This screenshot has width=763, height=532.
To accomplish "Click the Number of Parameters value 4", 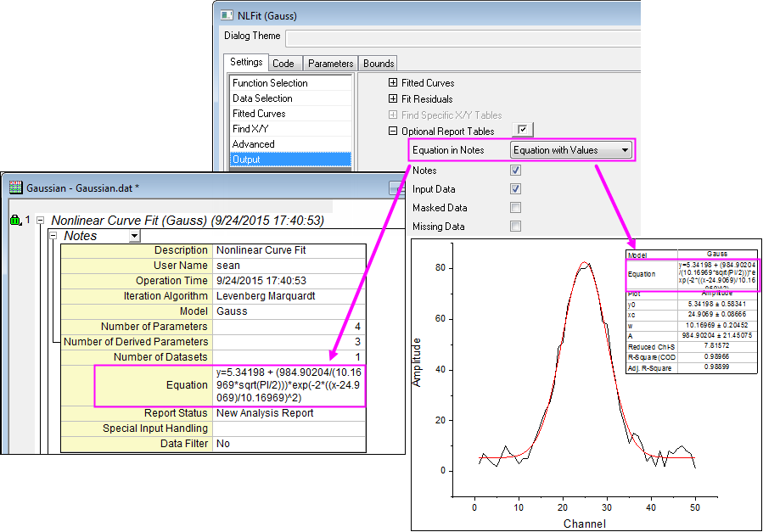I will coord(289,327).
